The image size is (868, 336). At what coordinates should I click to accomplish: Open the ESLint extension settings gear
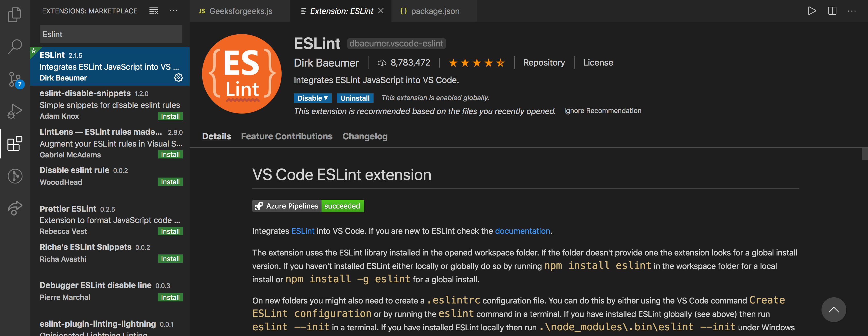179,77
